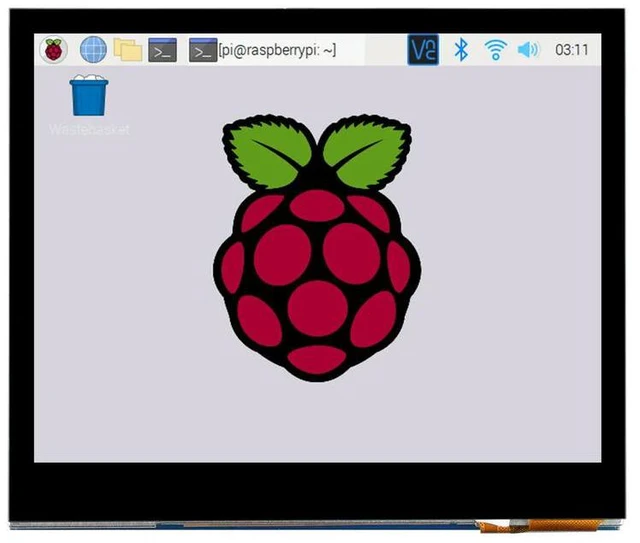Open the File Manager folders icon

pyautogui.click(x=128, y=49)
